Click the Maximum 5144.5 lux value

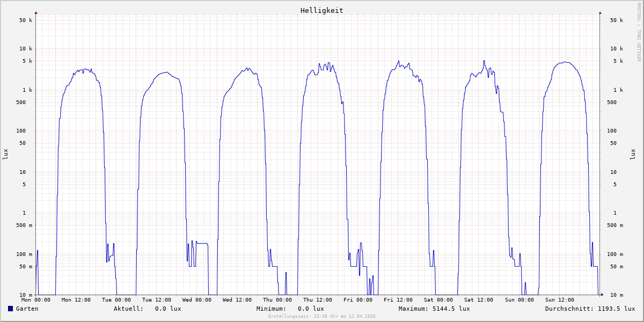pos(434,309)
